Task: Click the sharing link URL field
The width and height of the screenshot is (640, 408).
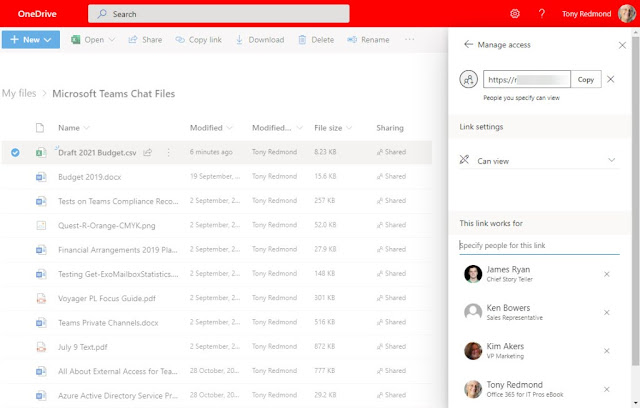Action: pyautogui.click(x=527, y=79)
